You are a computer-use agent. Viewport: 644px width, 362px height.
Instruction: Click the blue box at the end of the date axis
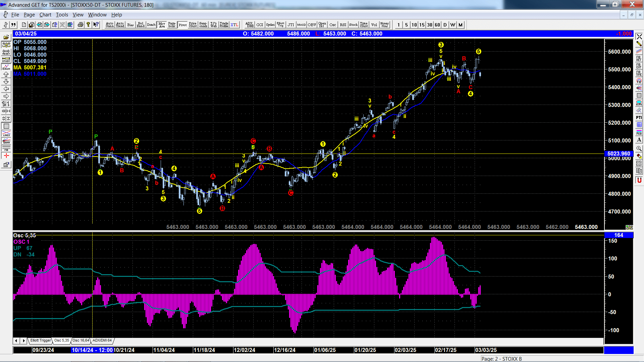point(619,350)
